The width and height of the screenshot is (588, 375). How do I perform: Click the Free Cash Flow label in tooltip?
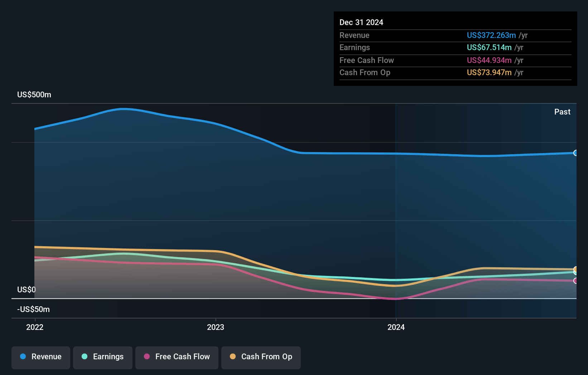pyautogui.click(x=367, y=60)
